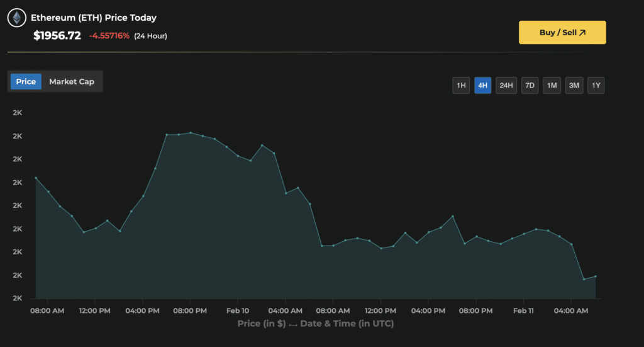Click the (24 Hour) label
This screenshot has width=644, height=347.
coord(150,36)
